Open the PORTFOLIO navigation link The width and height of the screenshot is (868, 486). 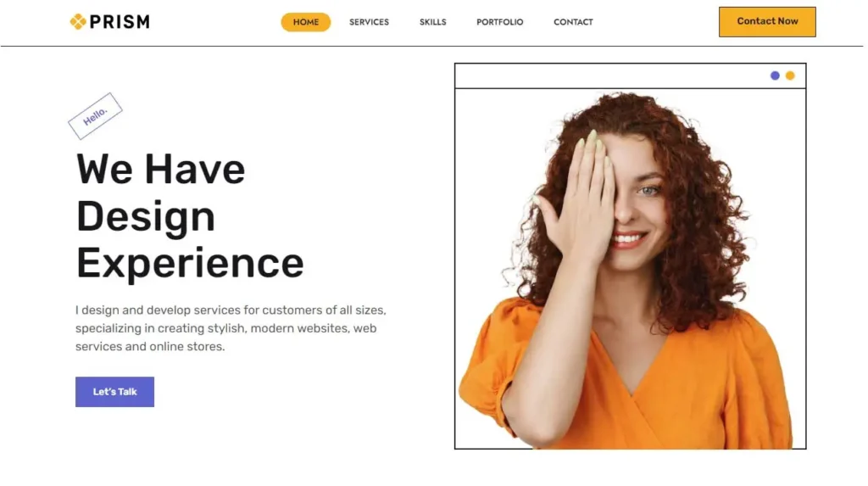coord(499,22)
